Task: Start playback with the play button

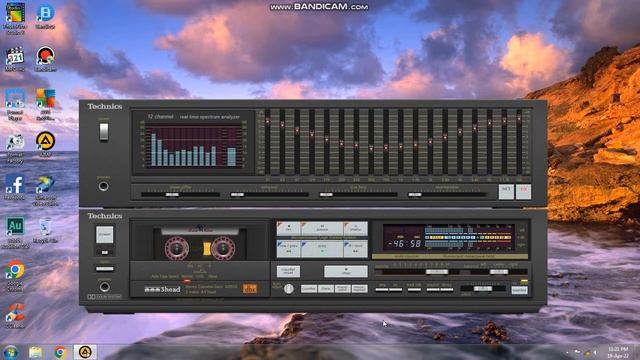Action: [322, 249]
